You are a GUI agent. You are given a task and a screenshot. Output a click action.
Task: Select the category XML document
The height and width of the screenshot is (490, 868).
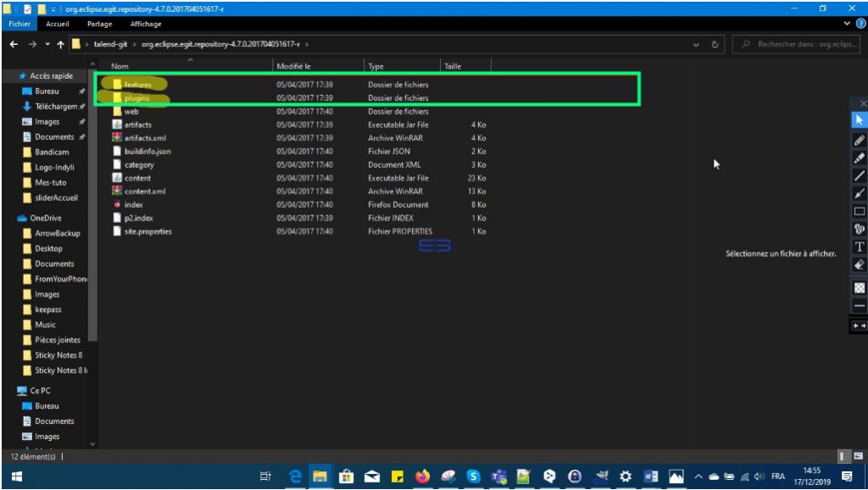(139, 164)
